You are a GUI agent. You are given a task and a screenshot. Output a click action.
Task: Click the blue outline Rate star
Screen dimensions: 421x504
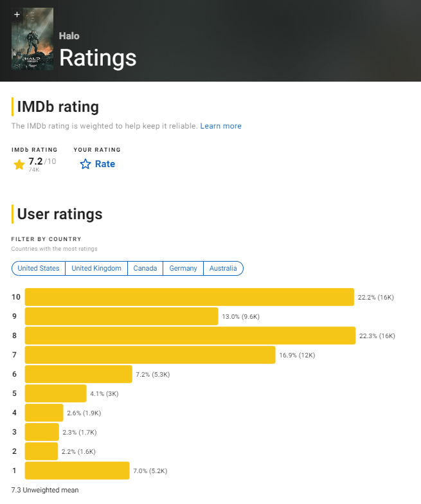[85, 165]
